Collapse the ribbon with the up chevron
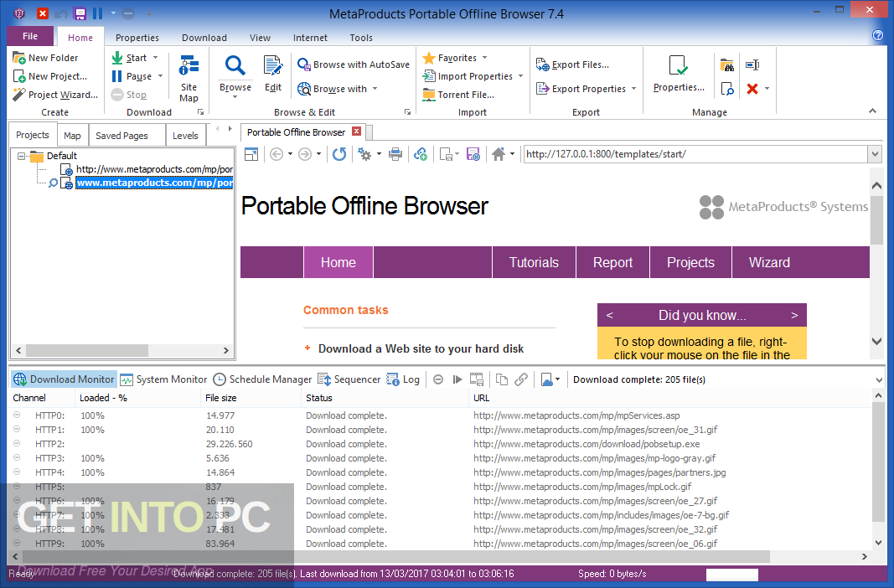The height and width of the screenshot is (588, 894). tap(872, 111)
